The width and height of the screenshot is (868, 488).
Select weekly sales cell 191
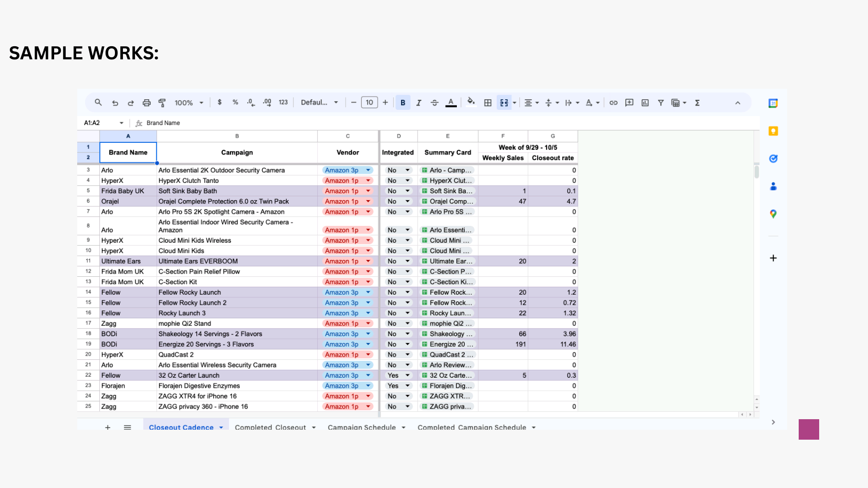tap(503, 345)
